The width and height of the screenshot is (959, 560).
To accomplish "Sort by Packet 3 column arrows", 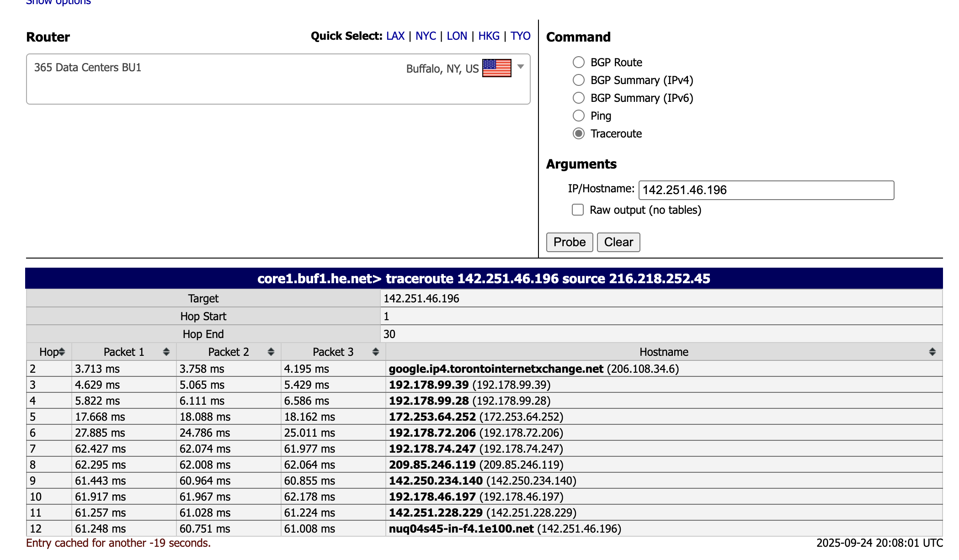I will [x=376, y=352].
